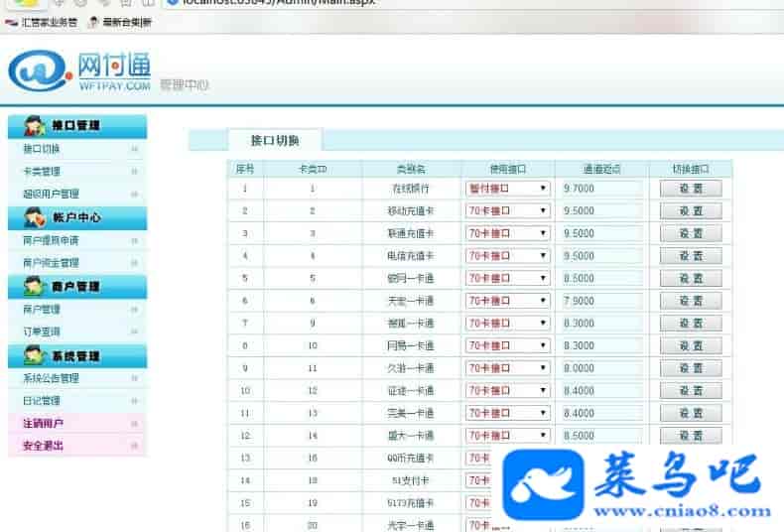Open the first bookmark in the bookmarks bar
This screenshot has width=784, height=532.
point(41,23)
